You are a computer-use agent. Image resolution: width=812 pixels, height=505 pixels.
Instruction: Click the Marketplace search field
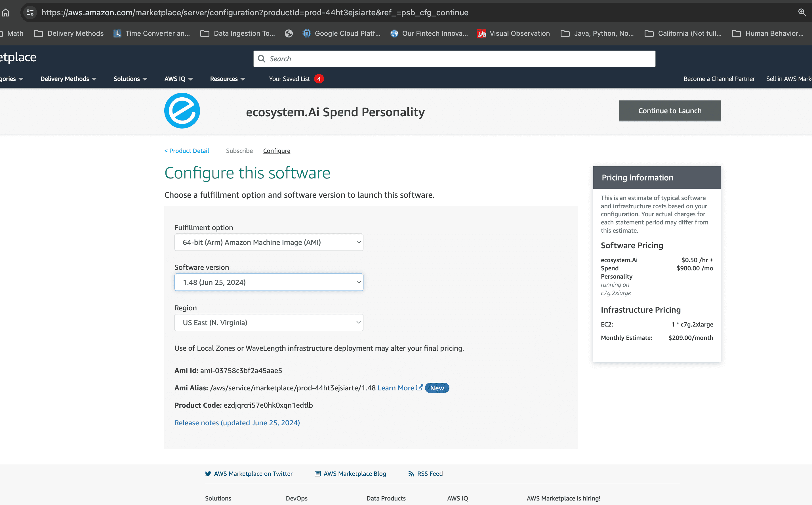(454, 59)
